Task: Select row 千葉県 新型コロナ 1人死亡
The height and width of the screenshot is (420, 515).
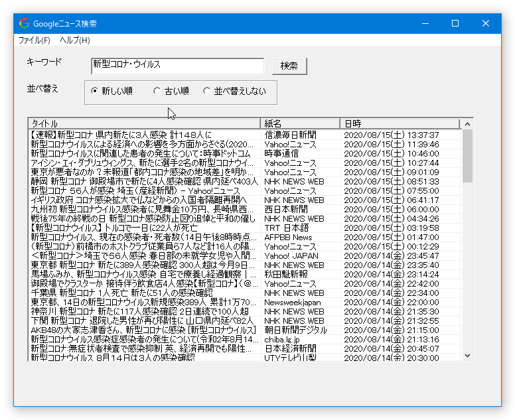Action: point(245,293)
